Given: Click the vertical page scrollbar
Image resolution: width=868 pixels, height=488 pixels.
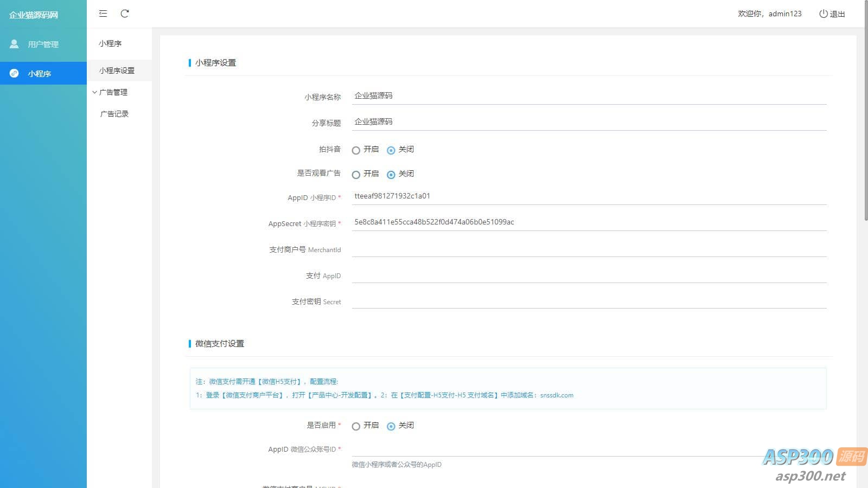Looking at the screenshot, I should coord(865,108).
